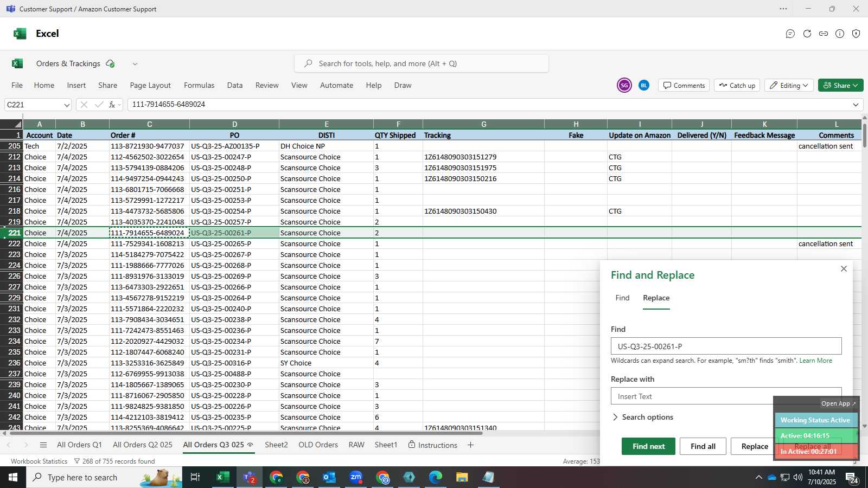
Task: Click the Replace with input field
Action: 726,396
